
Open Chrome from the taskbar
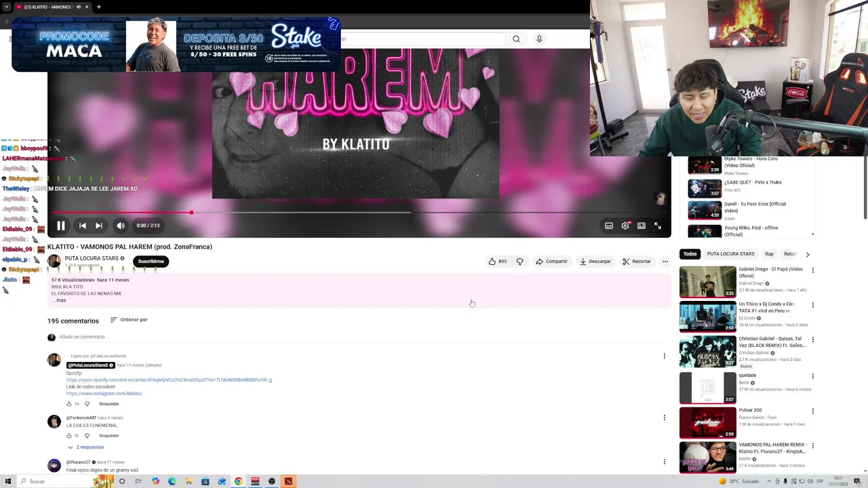[239, 481]
